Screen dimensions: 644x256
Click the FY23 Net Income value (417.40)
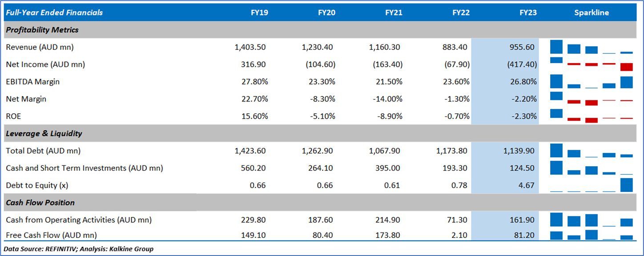522,64
